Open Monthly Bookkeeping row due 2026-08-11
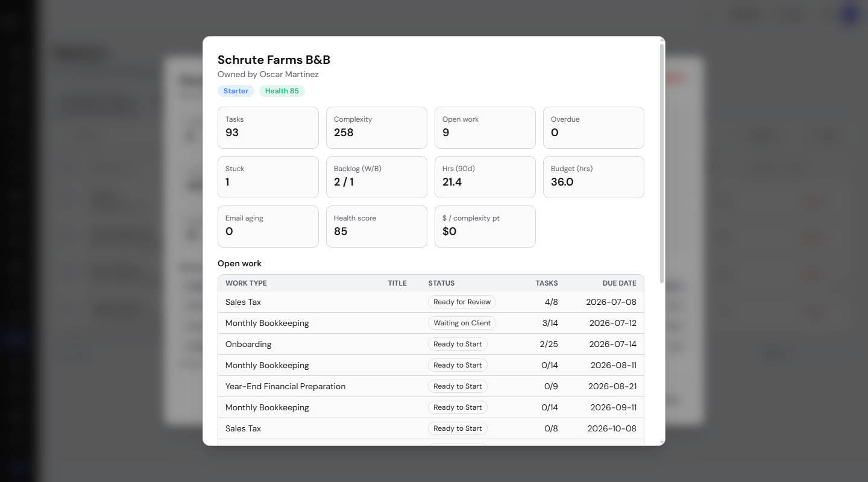The height and width of the screenshot is (482, 868). 431,365
